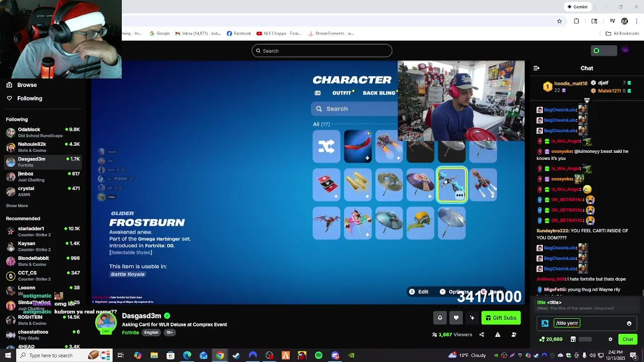The width and height of the screenshot is (644, 362).
Task: Open the profile avatar menu in Kick header
Action: pyautogui.click(x=625, y=50)
